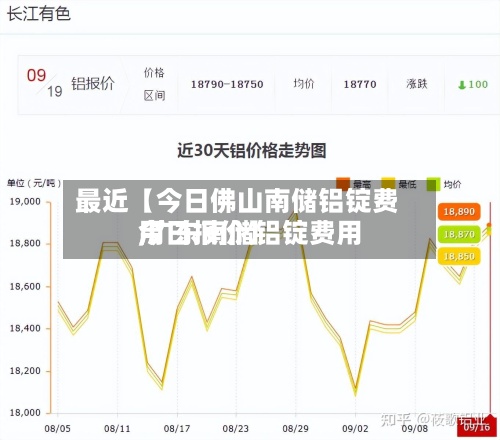Click the 08/29 x-axis label
This screenshot has height=440, width=500.
click(x=295, y=428)
